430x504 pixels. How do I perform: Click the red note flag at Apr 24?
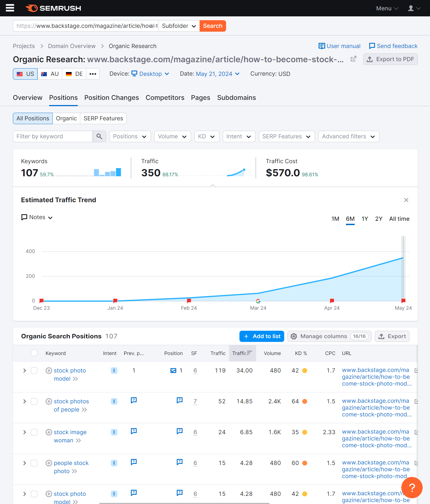(332, 301)
